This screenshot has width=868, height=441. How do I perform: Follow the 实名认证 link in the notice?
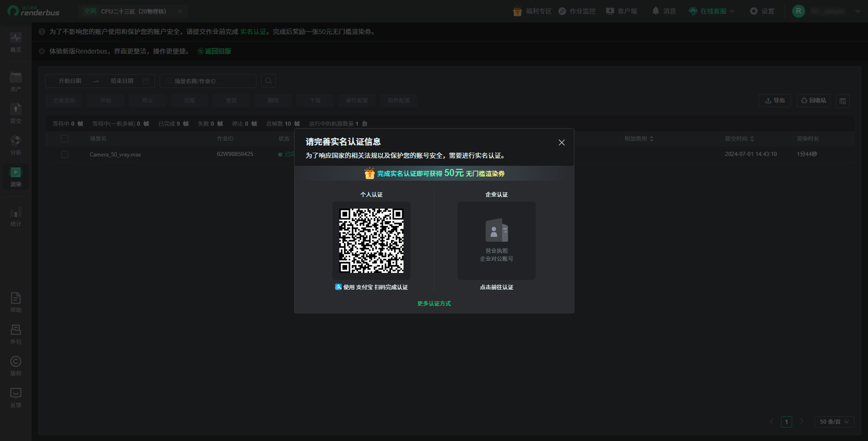pyautogui.click(x=253, y=32)
